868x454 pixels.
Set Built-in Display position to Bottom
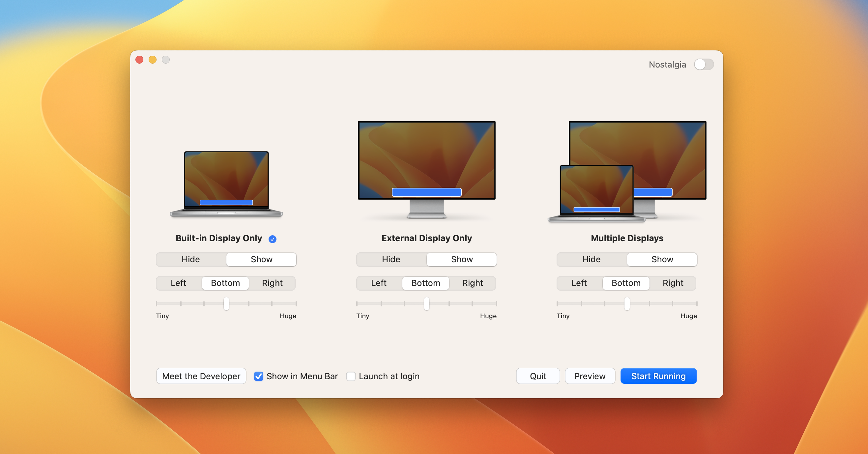(x=225, y=283)
